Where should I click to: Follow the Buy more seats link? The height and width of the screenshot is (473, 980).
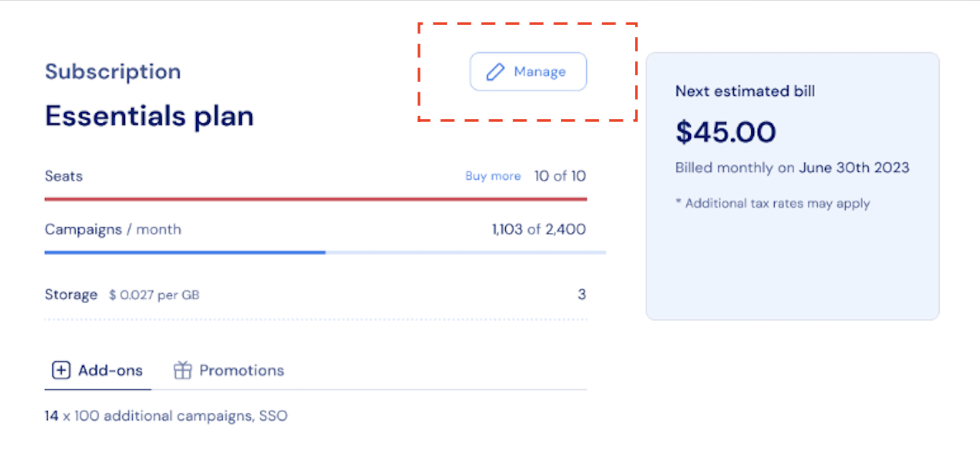coord(493,176)
